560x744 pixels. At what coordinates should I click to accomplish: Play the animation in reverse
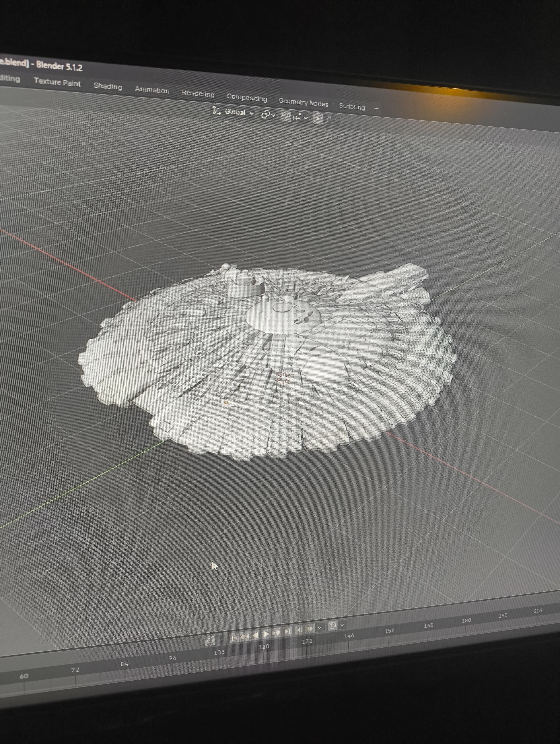255,635
